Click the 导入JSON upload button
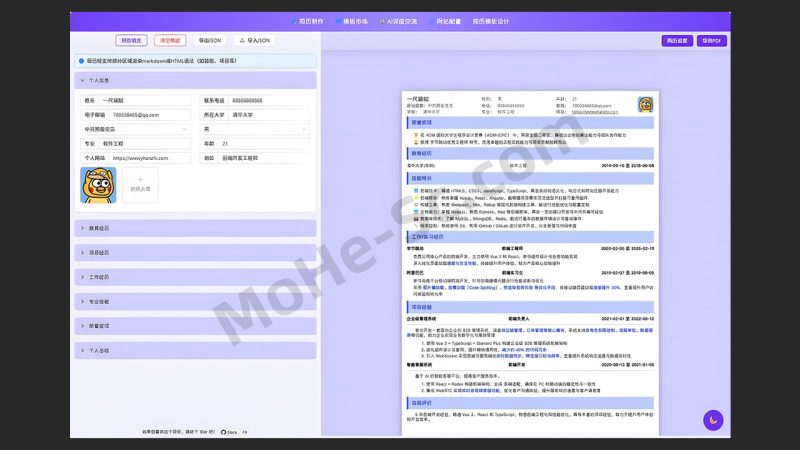Screen dimensions: 800x450 252,41
